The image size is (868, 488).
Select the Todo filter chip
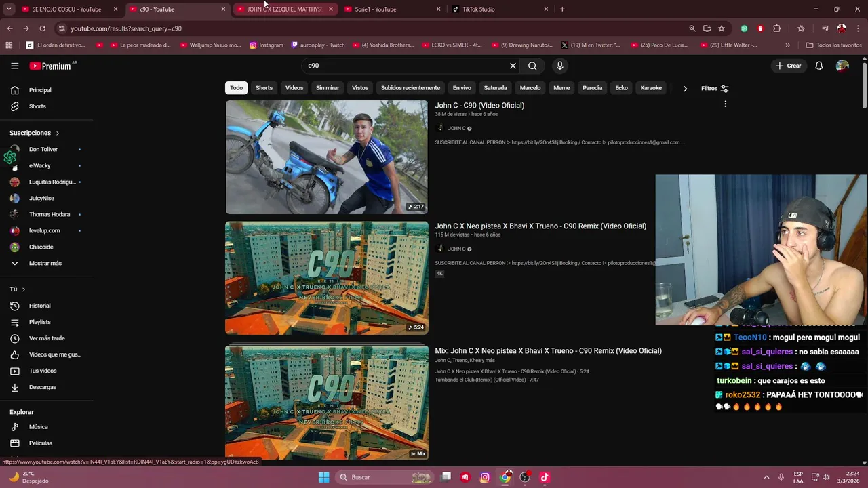236,88
